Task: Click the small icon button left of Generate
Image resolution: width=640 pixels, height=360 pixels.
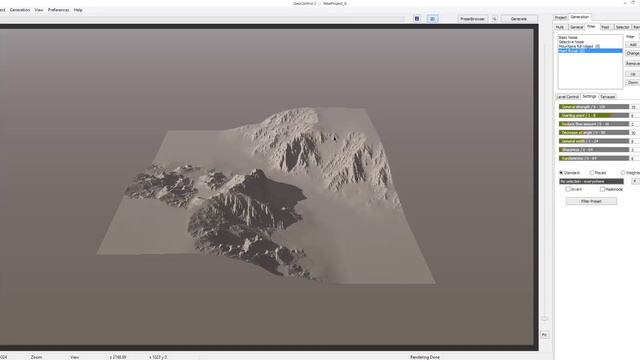Action: tap(494, 19)
